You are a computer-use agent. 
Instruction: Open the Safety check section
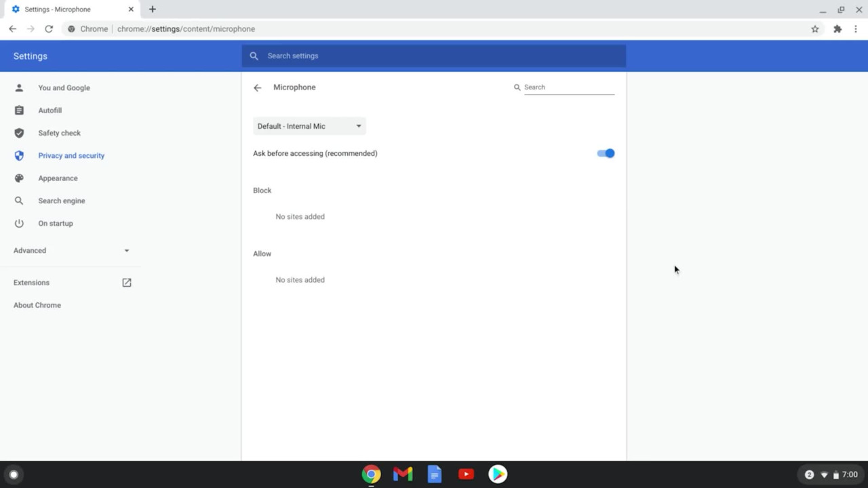pos(59,133)
